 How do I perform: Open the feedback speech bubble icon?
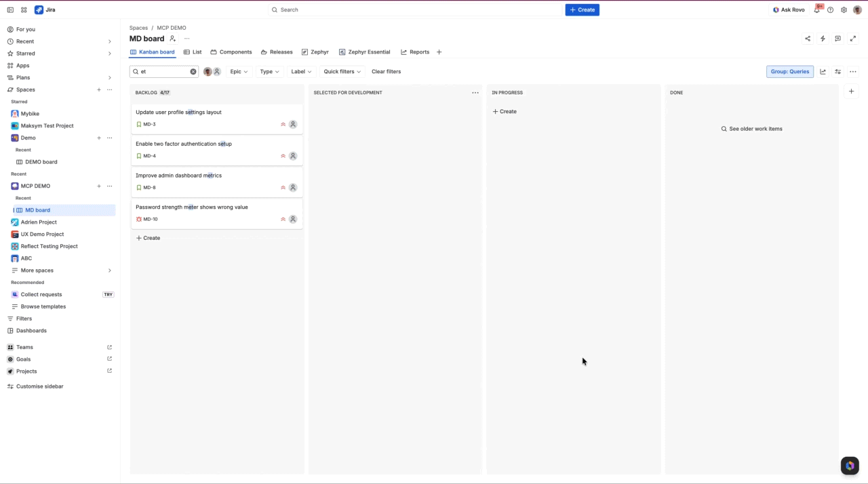(837, 39)
